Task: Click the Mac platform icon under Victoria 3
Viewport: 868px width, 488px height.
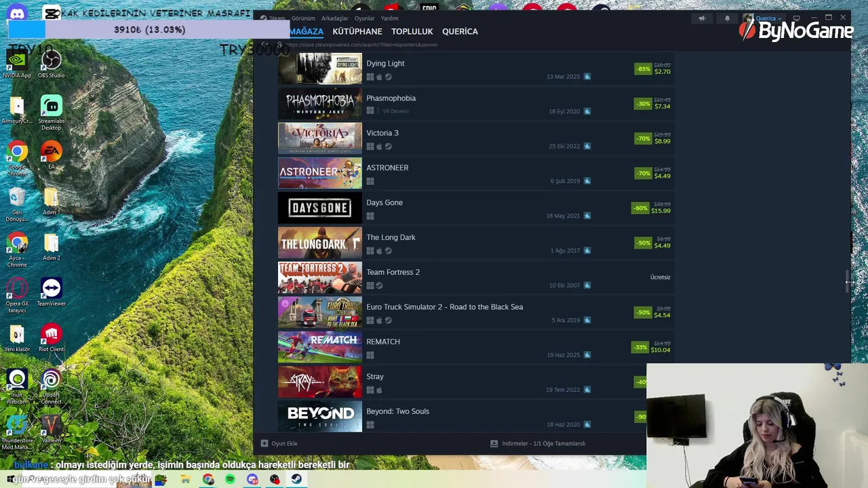Action: click(x=379, y=146)
